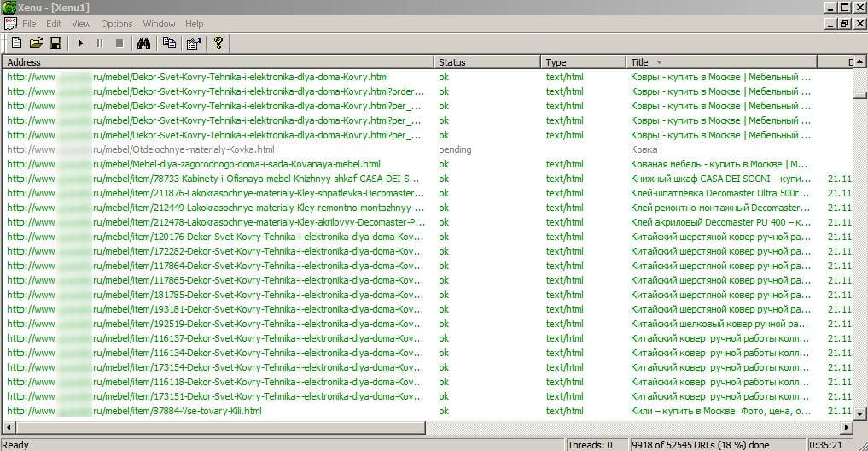Click the horizontal scrollbar right arrow

[x=847, y=427]
